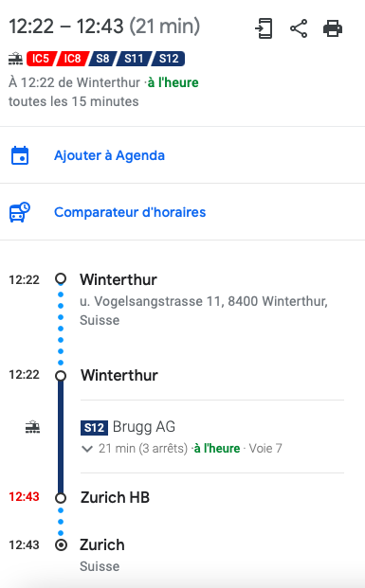The width and height of the screenshot is (365, 588).
Task: Select the Zurich HB arrival stop
Action: [x=115, y=498]
